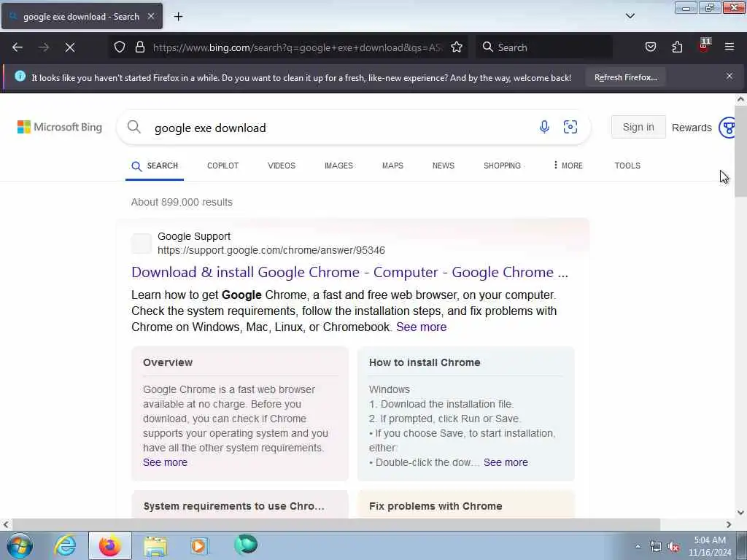Viewport: 747px width, 560px height.
Task: Open Windows Explorer folder from taskbar
Action: [155, 545]
